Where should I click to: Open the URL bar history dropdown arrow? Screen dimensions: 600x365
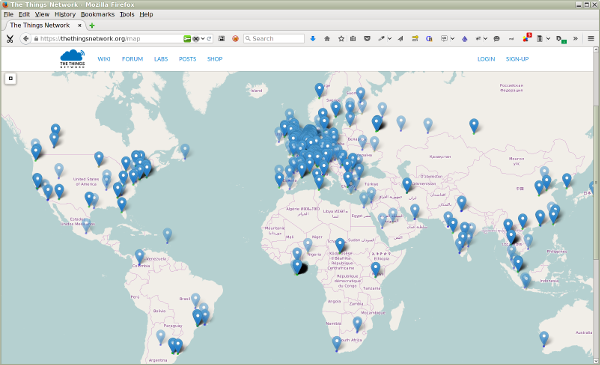(203, 39)
